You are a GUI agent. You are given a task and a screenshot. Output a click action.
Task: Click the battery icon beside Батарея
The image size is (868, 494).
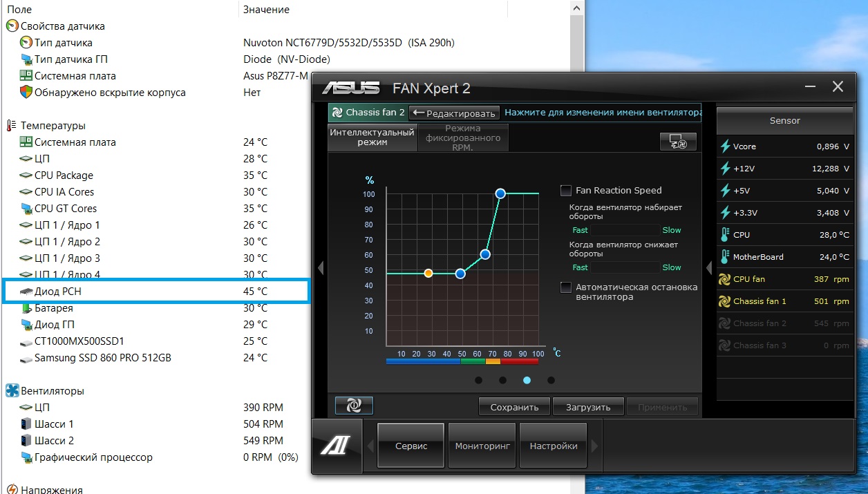[26, 308]
